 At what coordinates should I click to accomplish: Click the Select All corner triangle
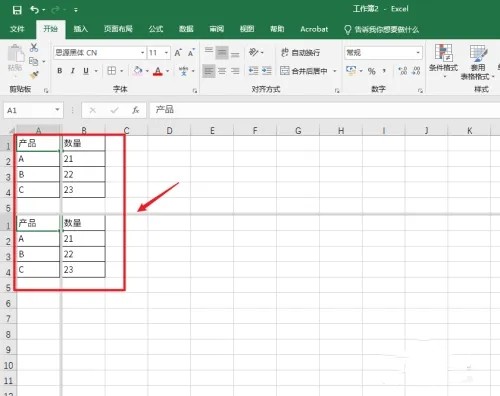(x=11, y=130)
